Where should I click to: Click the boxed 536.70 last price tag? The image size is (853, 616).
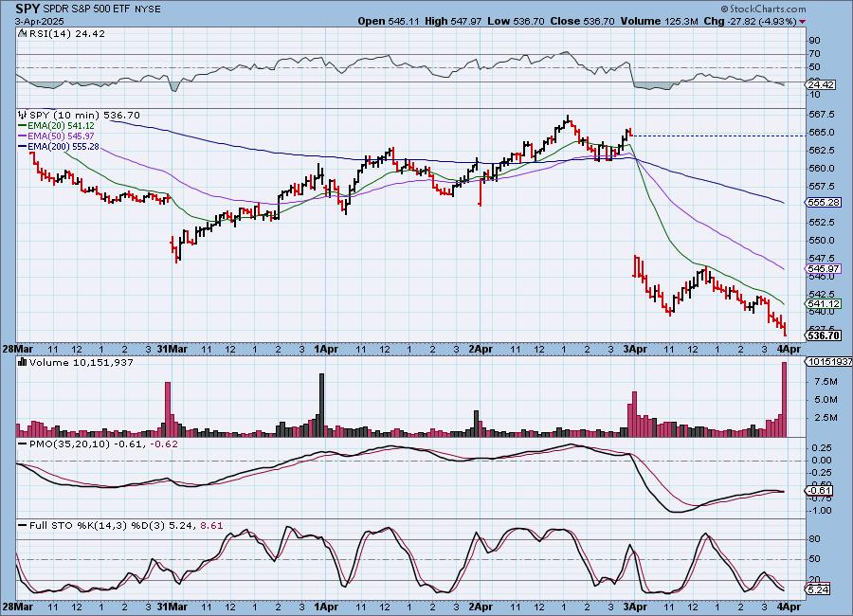tap(823, 335)
